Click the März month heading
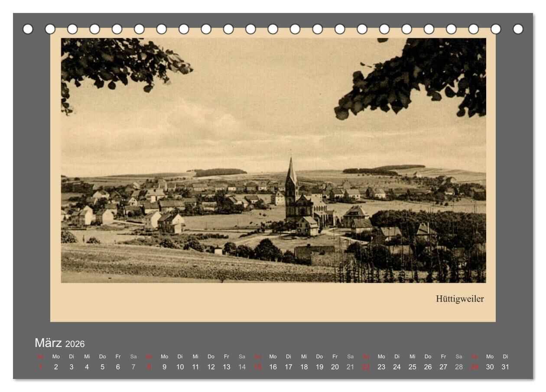Screen dimensions: 546x392 click(x=49, y=343)
